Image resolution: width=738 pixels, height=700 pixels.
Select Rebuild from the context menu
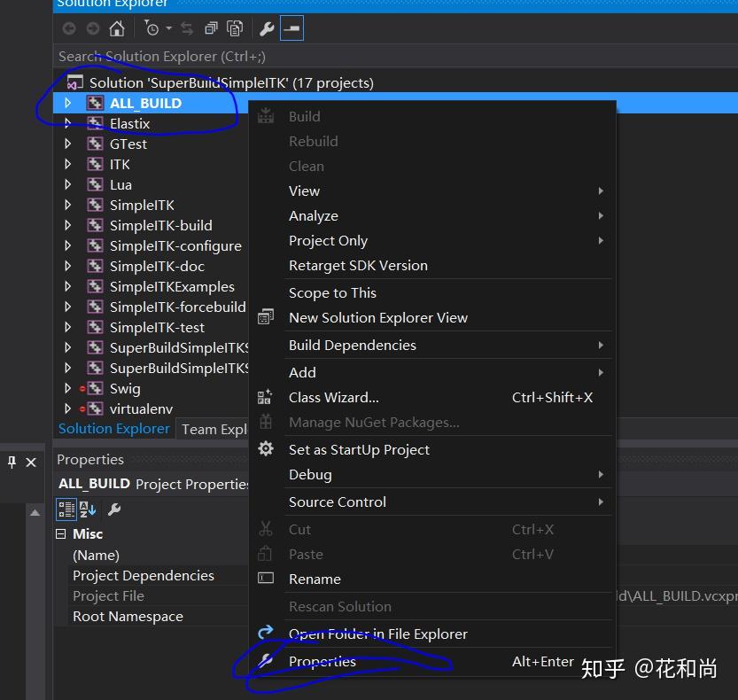pos(313,141)
